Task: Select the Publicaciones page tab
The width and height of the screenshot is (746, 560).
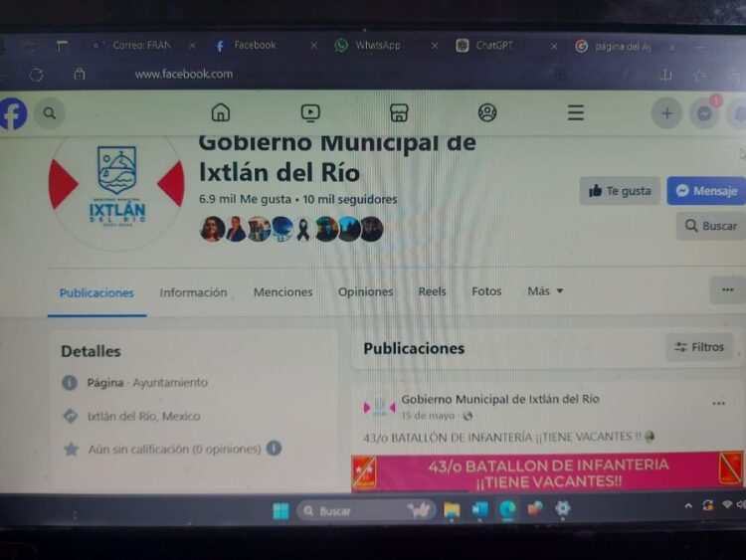Action: [x=96, y=293]
